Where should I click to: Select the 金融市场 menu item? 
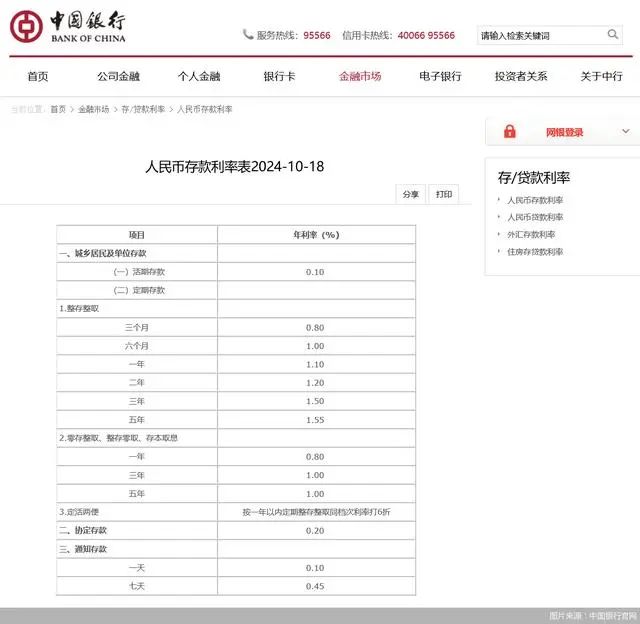(x=360, y=76)
